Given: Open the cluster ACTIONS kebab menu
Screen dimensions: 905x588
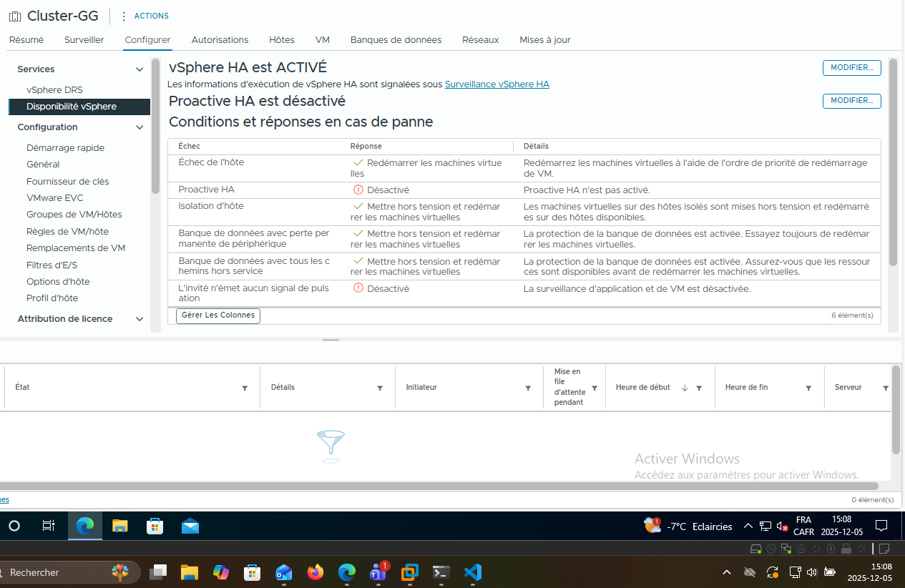Looking at the screenshot, I should pos(124,16).
